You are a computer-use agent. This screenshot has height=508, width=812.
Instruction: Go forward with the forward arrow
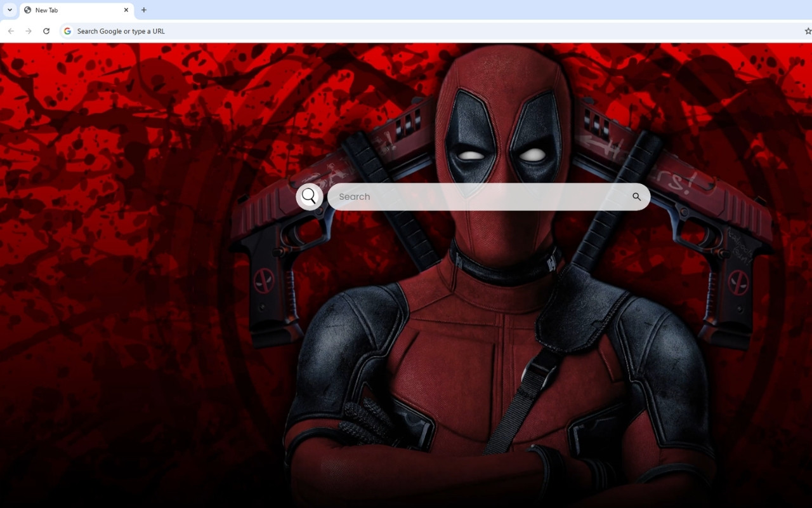click(29, 31)
